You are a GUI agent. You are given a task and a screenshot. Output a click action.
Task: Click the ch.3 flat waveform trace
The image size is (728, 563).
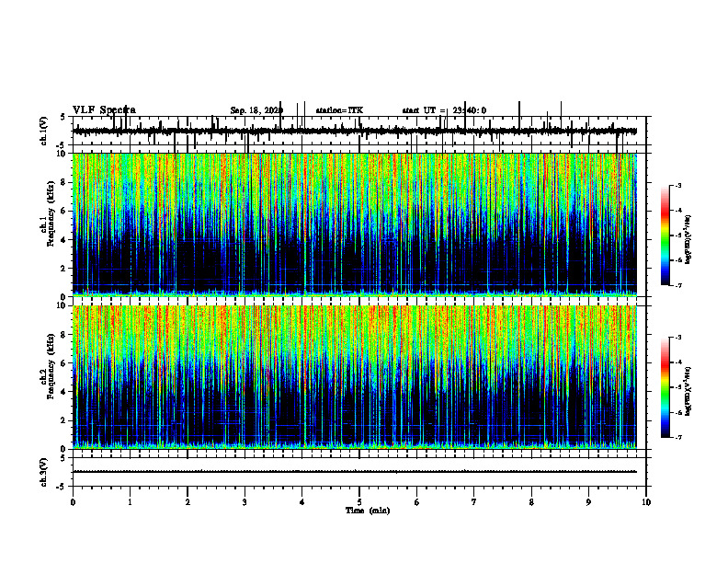coord(355,472)
